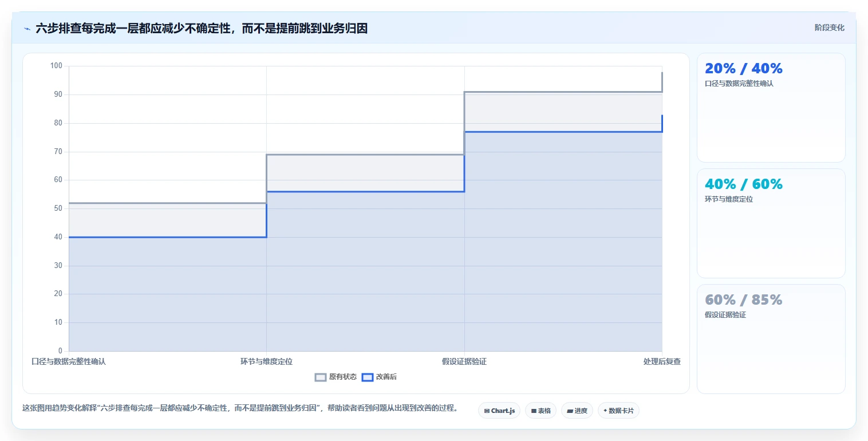
Task: Click x-axis label 处理后复查
Action: (x=662, y=361)
